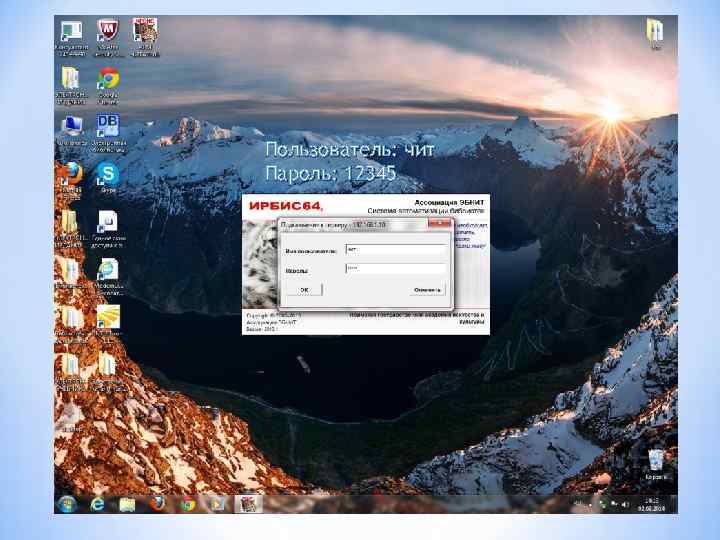Open File Explorer from the taskbar
Viewport: 720px width, 540px height.
click(127, 504)
